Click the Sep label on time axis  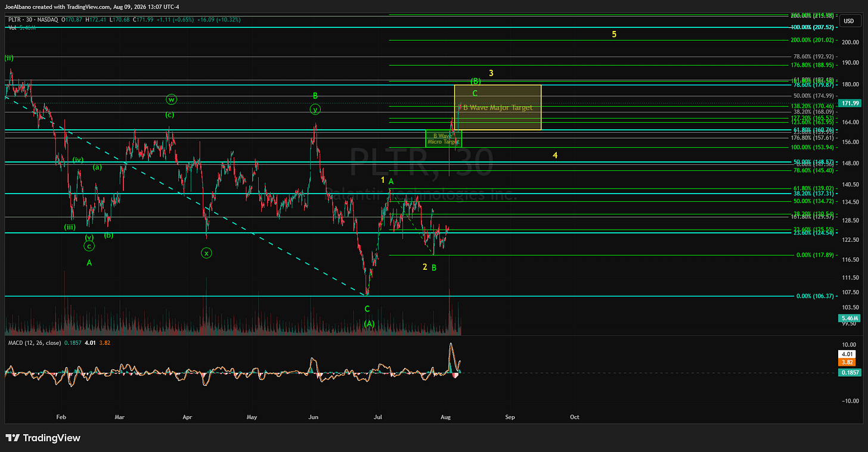click(510, 417)
